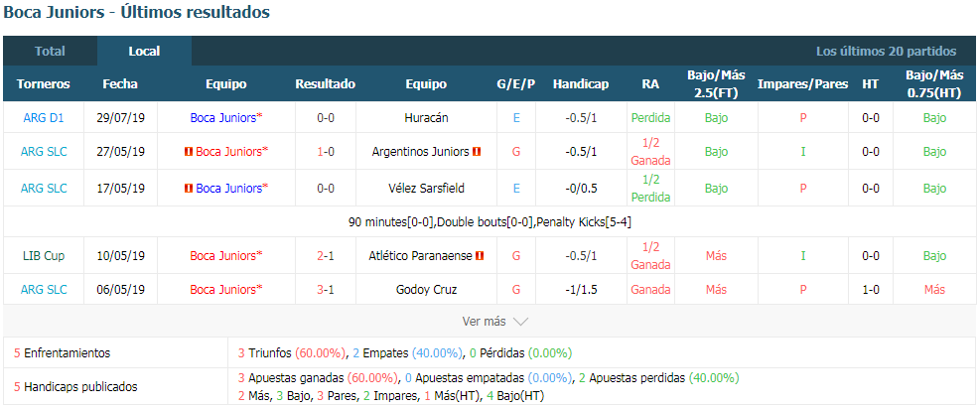The width and height of the screenshot is (980, 409).
Task: Open LIB Cup tournament link
Action: [43, 256]
